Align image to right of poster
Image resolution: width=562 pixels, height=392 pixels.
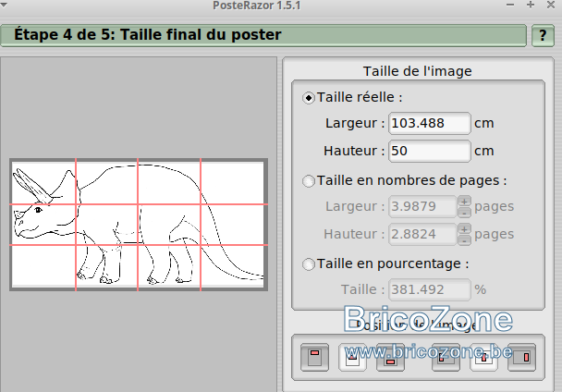[x=522, y=357]
